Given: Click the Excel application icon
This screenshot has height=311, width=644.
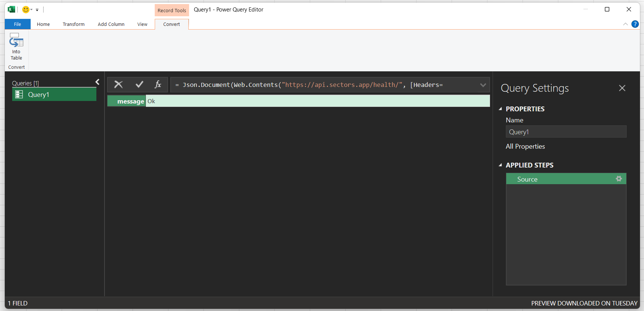Looking at the screenshot, I should click(11, 10).
